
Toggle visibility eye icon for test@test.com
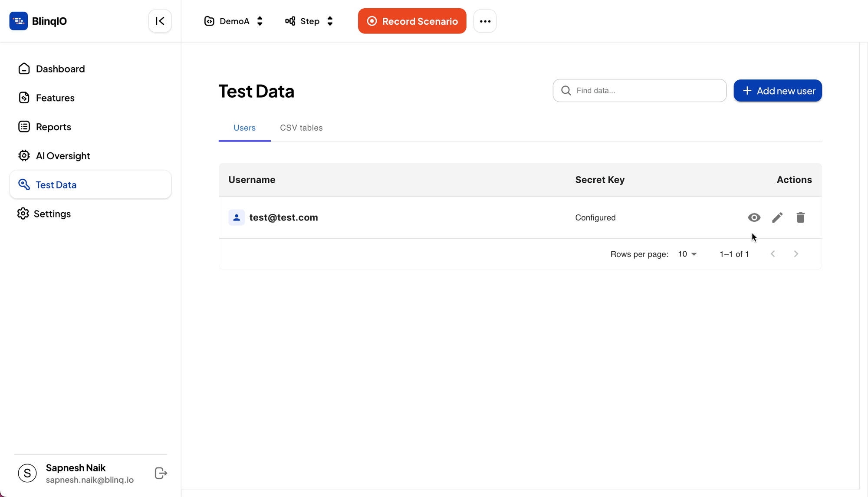coord(753,217)
